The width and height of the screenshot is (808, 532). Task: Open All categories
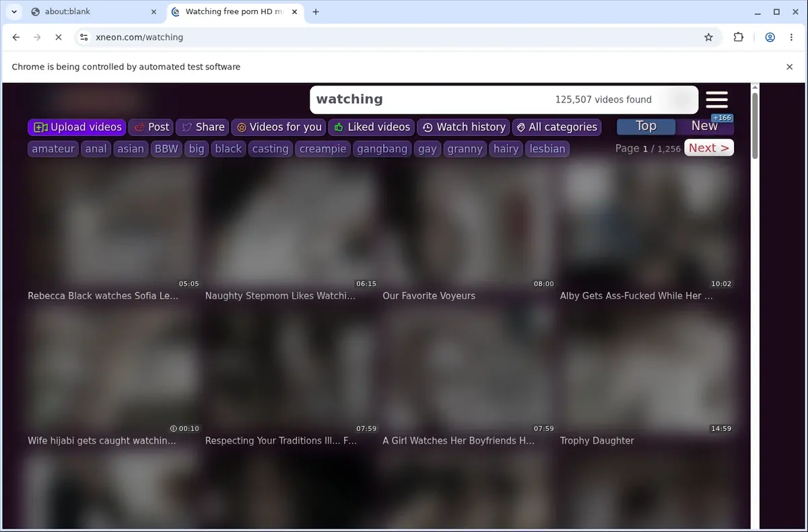pyautogui.click(x=556, y=127)
